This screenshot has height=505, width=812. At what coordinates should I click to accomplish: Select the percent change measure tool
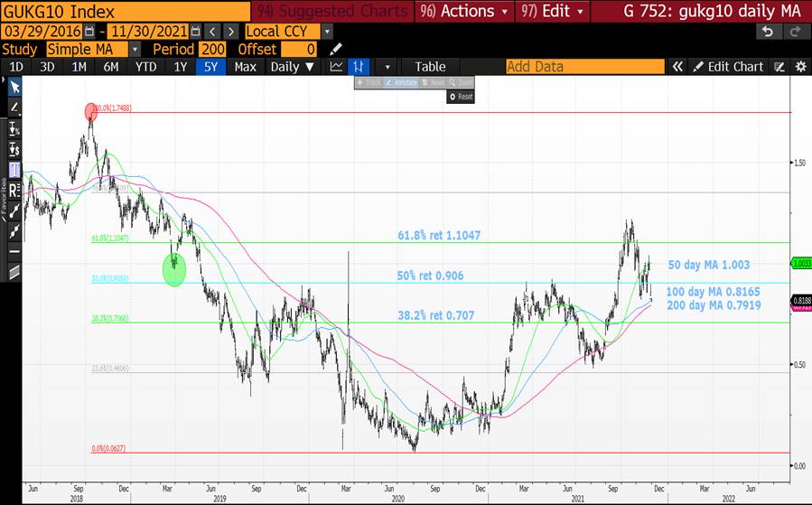pyautogui.click(x=14, y=128)
